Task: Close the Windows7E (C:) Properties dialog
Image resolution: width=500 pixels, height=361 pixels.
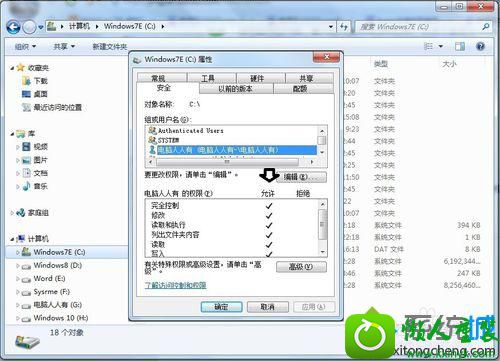Action: point(326,57)
